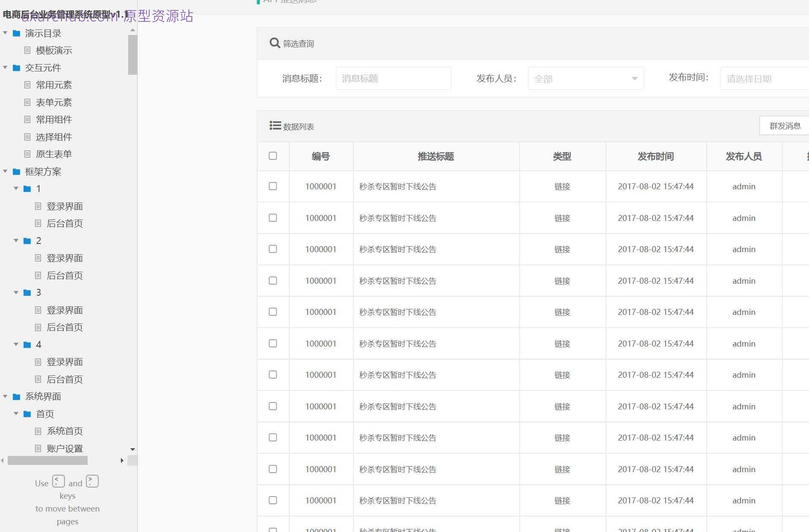Check the first data row checkbox
This screenshot has width=809, height=532.
tap(273, 186)
